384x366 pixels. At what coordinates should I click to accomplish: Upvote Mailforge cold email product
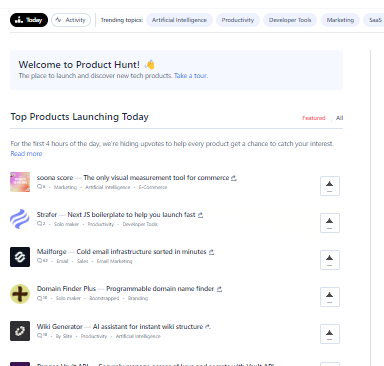[330, 260]
